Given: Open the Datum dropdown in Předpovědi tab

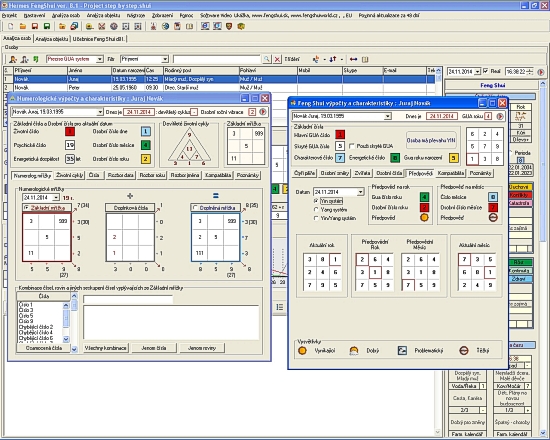Looking at the screenshot, I should click(360, 192).
